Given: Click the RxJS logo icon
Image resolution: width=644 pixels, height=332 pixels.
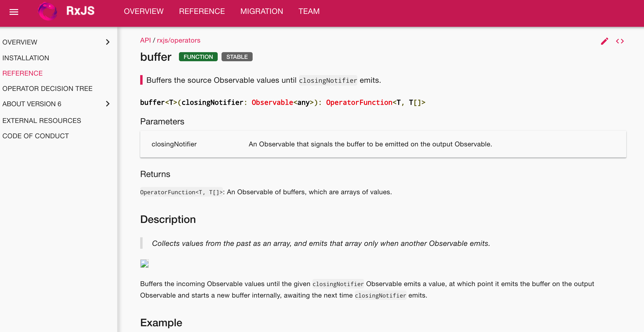Looking at the screenshot, I should coord(48,11).
